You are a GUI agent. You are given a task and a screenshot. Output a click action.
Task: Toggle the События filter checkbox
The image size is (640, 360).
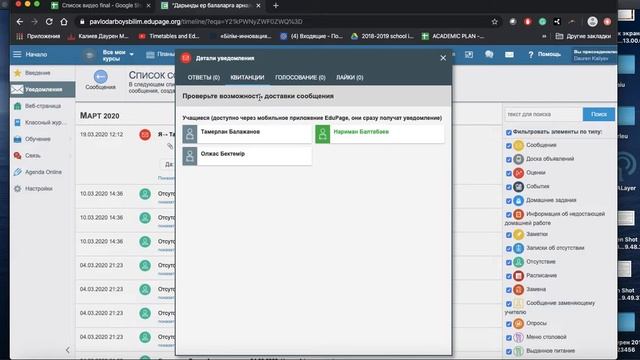point(509,187)
